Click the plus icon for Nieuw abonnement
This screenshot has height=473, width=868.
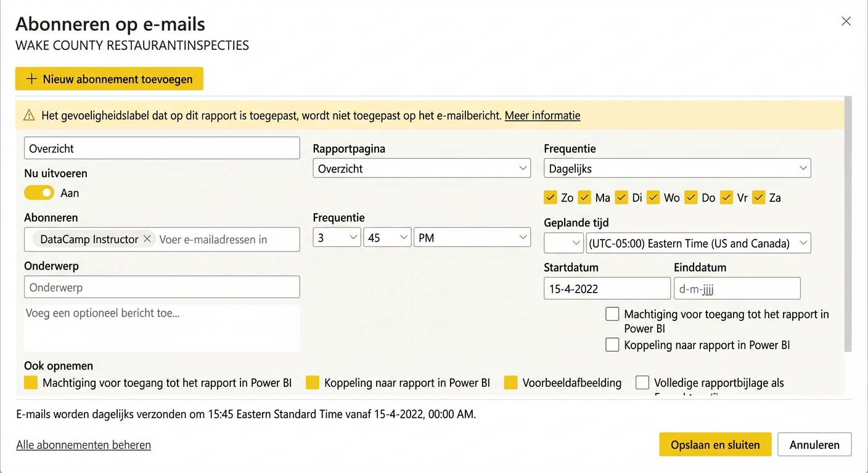(x=31, y=79)
